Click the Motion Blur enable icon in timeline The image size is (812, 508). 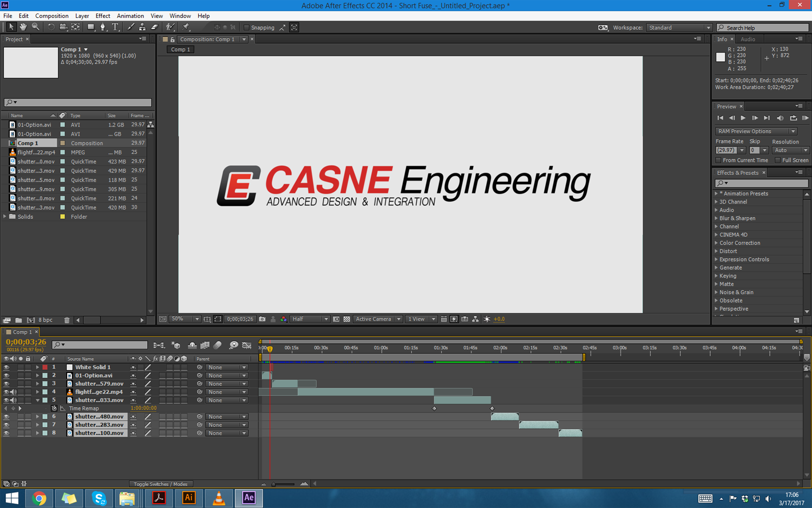[x=218, y=345]
